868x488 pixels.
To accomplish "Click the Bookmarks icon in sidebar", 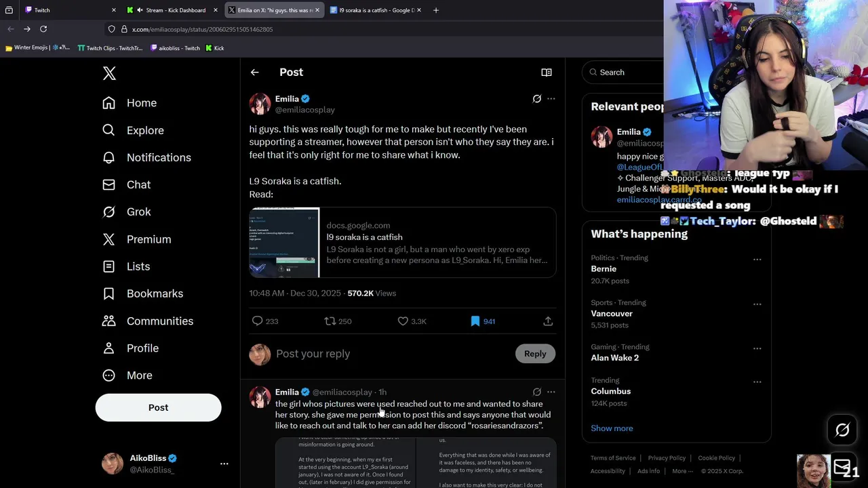I will [108, 293].
